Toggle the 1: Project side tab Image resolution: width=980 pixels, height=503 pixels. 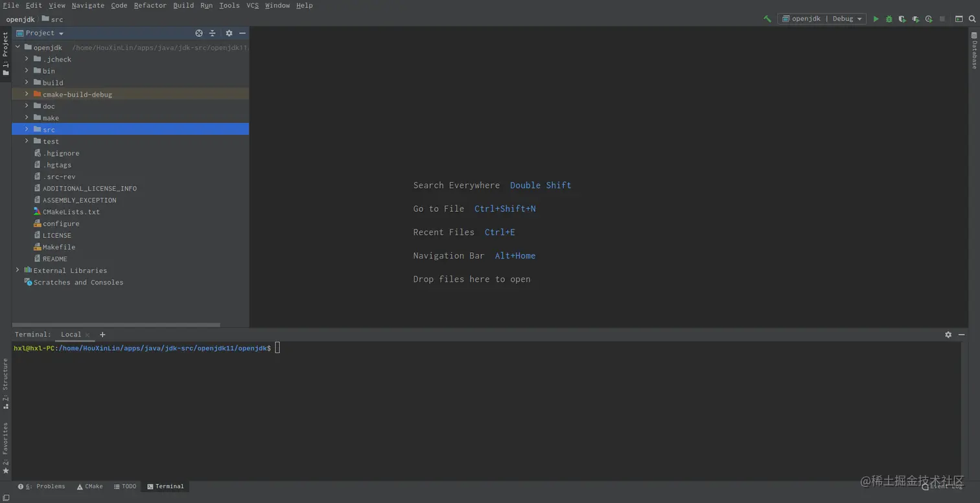pyautogui.click(x=6, y=54)
